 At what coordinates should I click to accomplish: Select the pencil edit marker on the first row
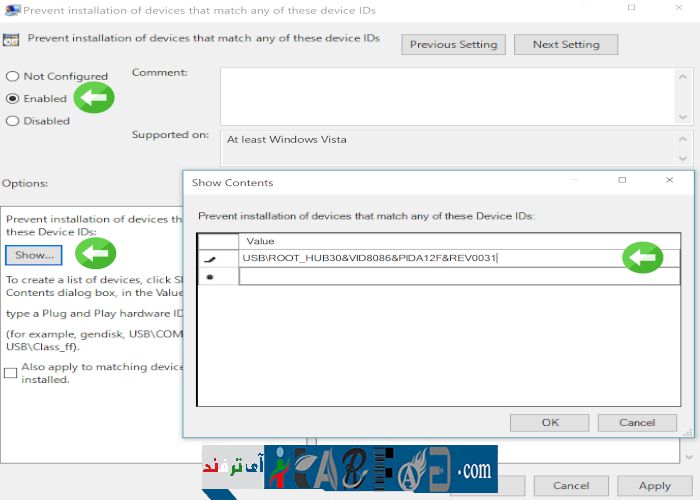click(210, 259)
